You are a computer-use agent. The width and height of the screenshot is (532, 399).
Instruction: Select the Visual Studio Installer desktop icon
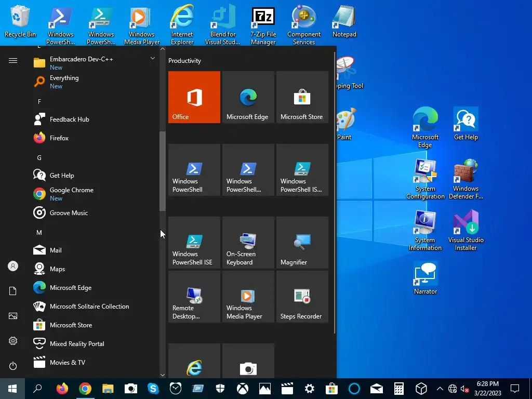point(466,231)
